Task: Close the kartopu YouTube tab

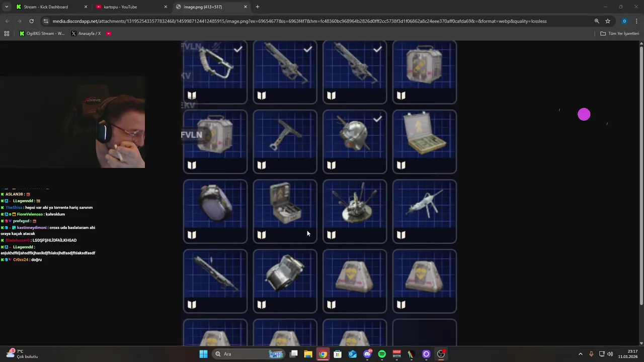Action: [166, 7]
